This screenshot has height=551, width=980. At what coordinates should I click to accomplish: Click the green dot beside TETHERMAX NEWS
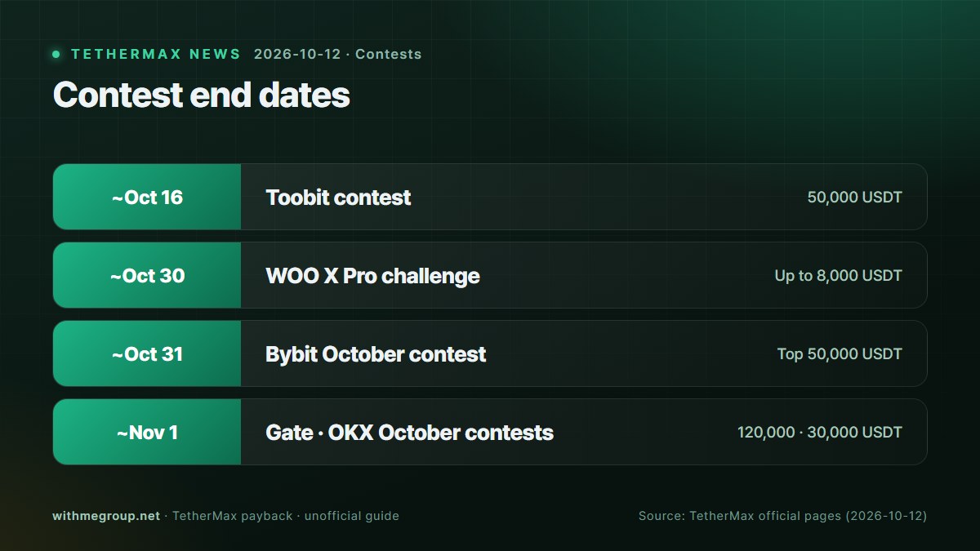tap(56, 54)
